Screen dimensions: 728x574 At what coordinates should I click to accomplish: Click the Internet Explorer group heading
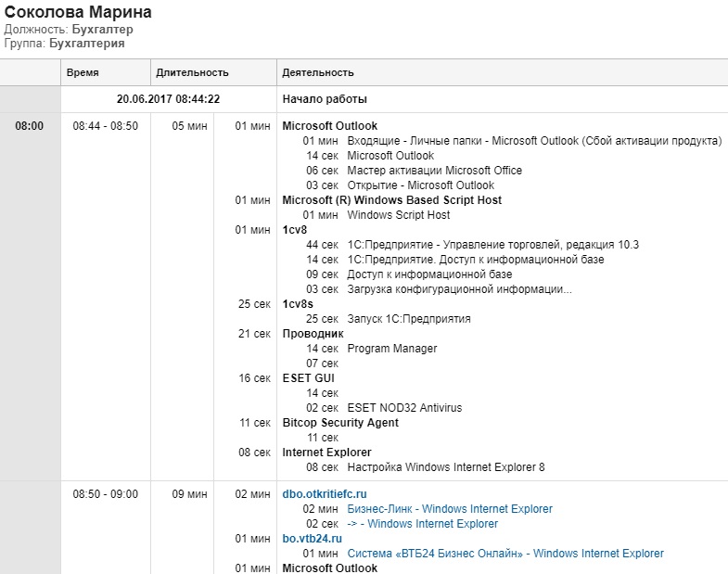coord(326,453)
